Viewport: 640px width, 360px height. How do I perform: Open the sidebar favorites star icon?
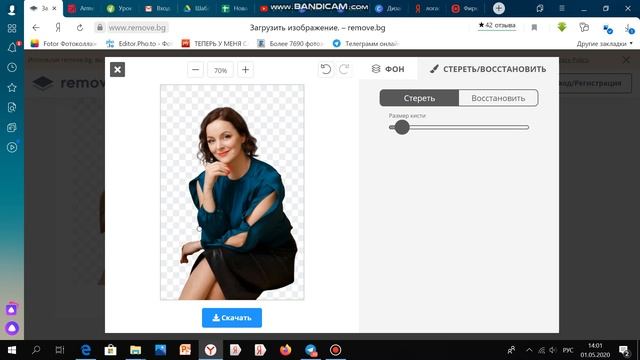click(12, 87)
